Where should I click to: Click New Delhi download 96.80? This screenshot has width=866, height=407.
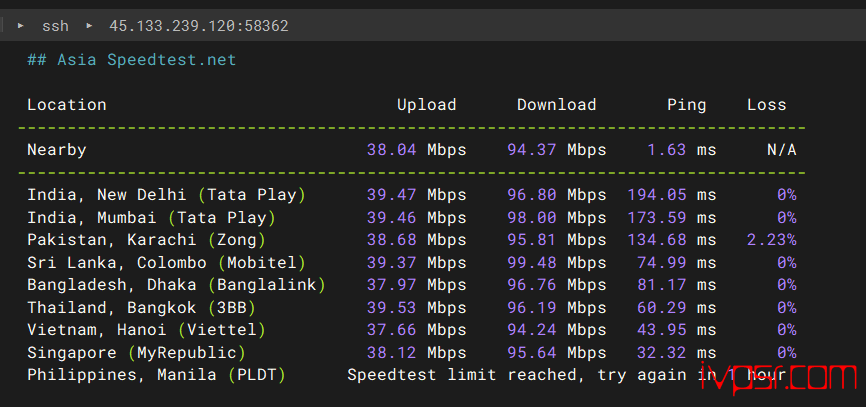click(532, 195)
